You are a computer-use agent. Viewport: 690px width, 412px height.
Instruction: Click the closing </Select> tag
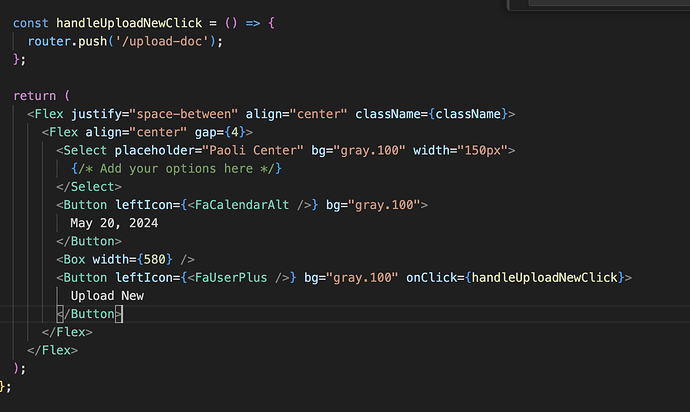[x=89, y=187]
